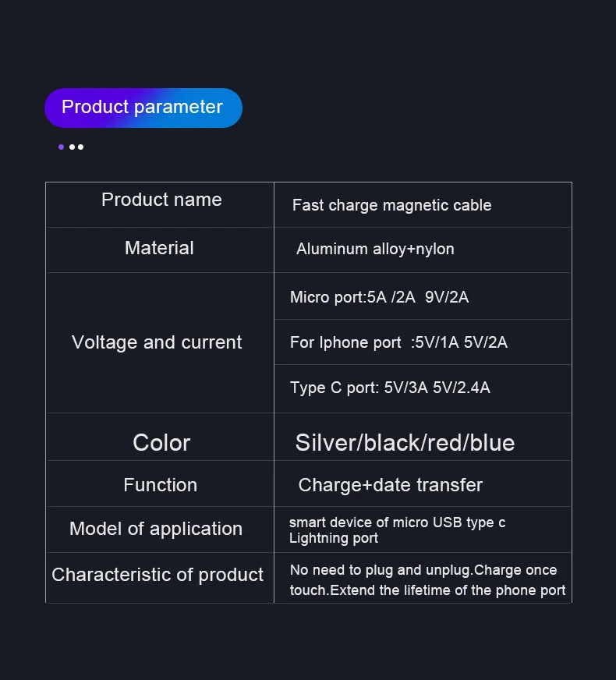The image size is (616, 680).
Task: Select the Fast charge magnetic cable text
Action: 391,206
